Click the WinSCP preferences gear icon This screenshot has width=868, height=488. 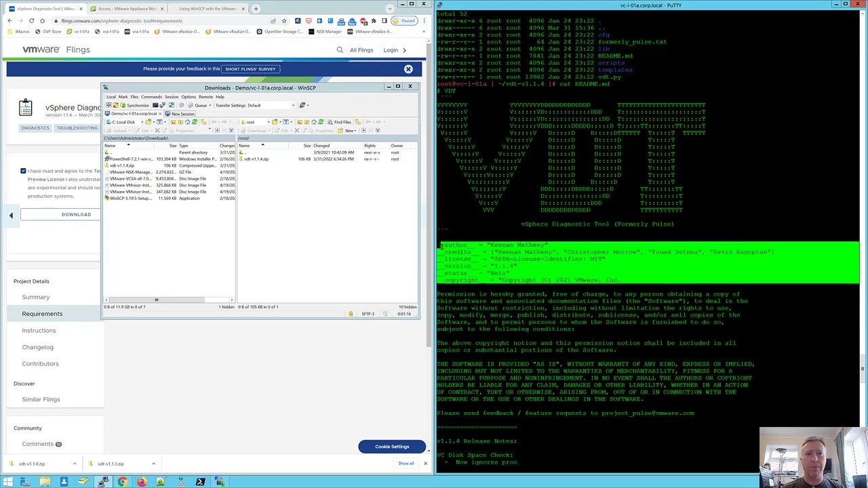point(181,105)
